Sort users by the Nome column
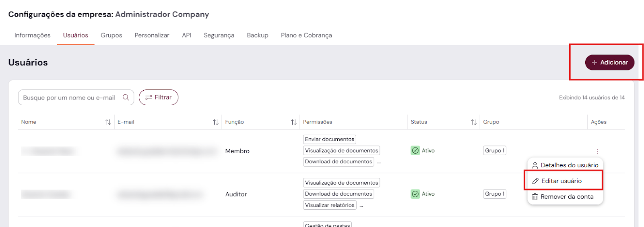The height and width of the screenshot is (227, 644). [x=108, y=122]
